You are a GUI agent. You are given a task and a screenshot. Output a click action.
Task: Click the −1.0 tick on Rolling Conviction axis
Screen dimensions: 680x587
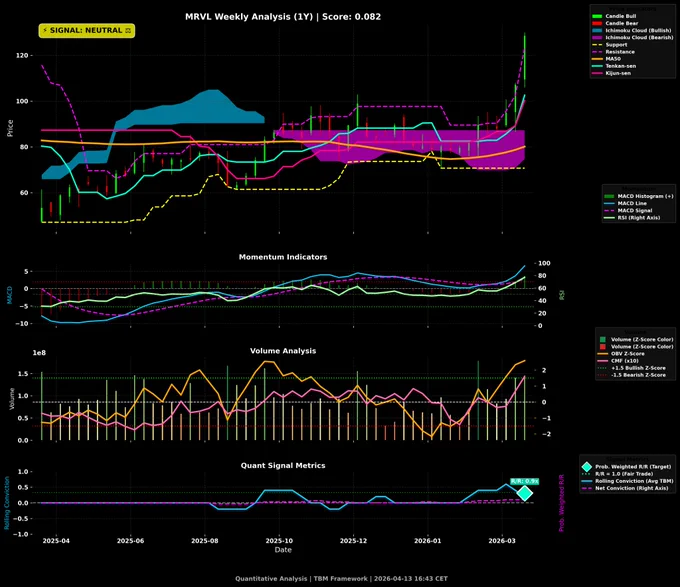pos(20,534)
